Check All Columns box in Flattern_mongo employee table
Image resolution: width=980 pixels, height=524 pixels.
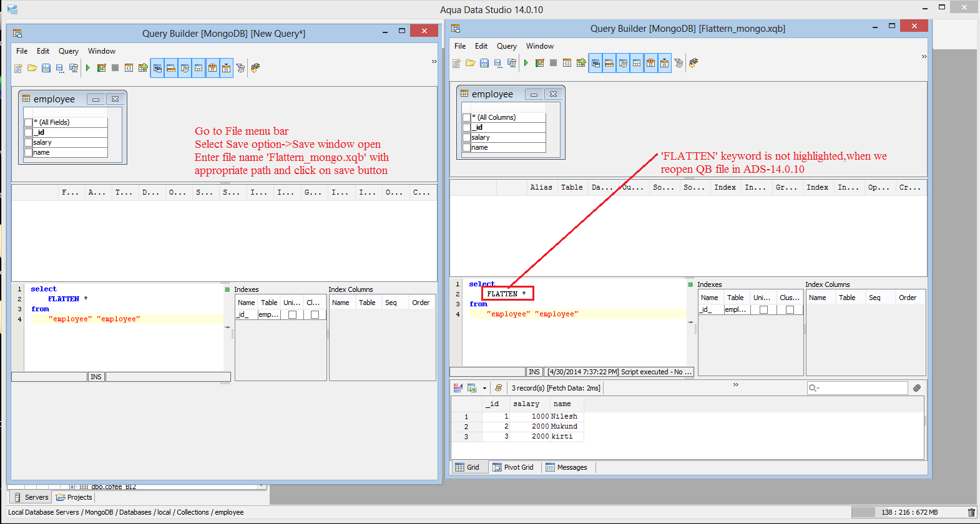466,117
